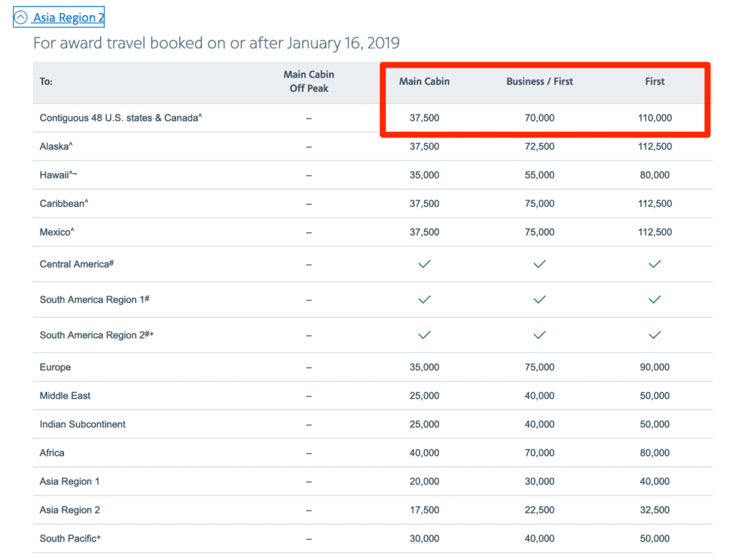
Task: Click the Business / First column header
Action: (540, 81)
